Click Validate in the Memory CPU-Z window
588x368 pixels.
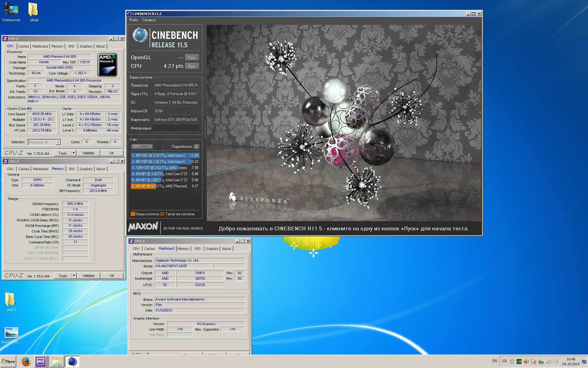click(89, 276)
